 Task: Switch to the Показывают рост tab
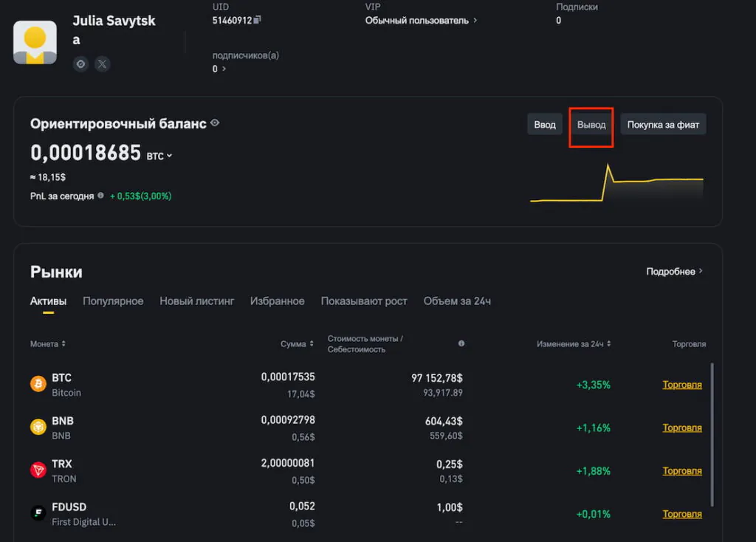coord(364,301)
